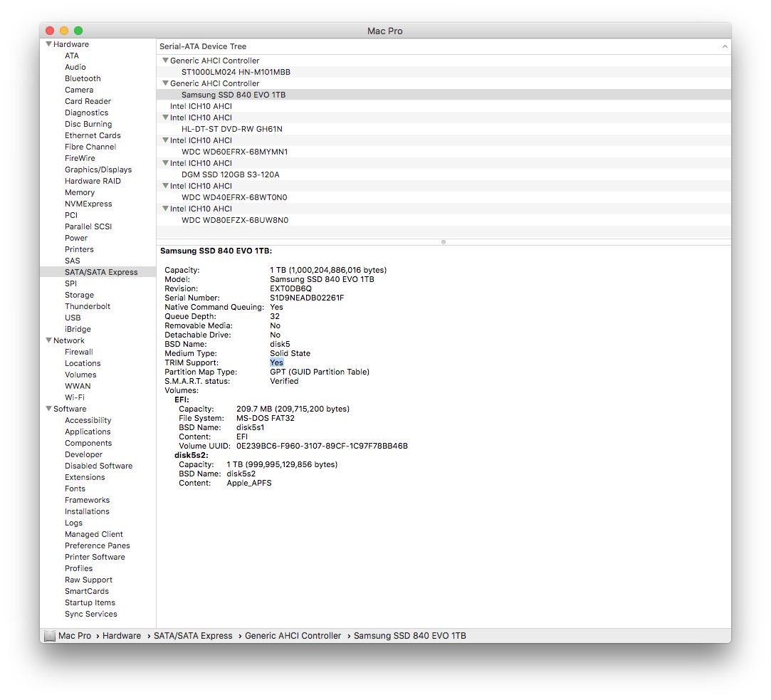Select WDC WD80EFZX-68UW8N0 drive
Screen dimensions: 771x700
tap(444, 220)
